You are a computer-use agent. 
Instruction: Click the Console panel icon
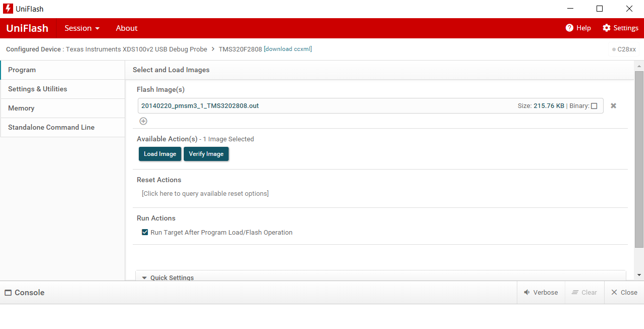[x=8, y=293]
